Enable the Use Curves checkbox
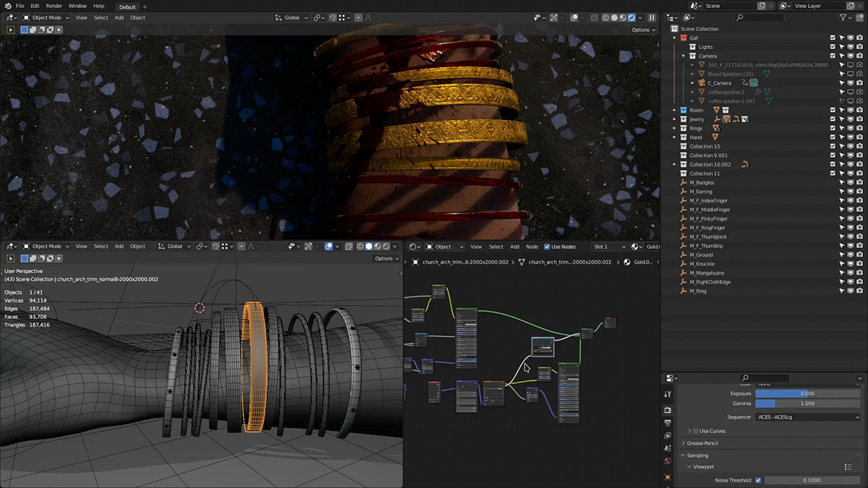Screen dimensions: 868x488 [x=696, y=431]
